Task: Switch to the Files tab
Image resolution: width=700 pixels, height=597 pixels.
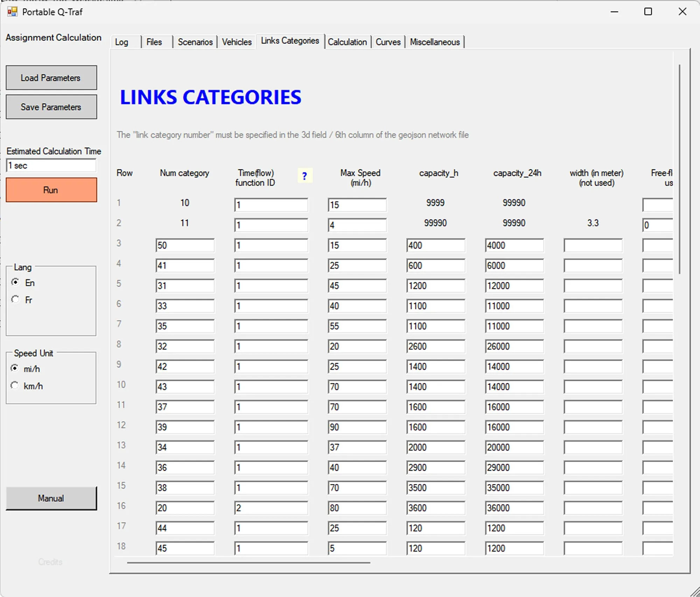Action: 154,42
